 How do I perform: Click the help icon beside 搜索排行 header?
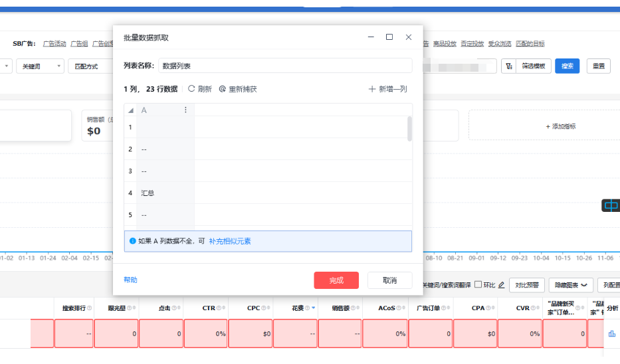[89, 308]
